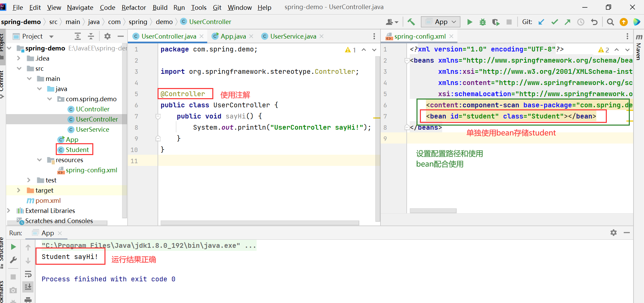Commit changes with Git checkmark icon
Viewport: 644px width, 303px height.
[554, 22]
